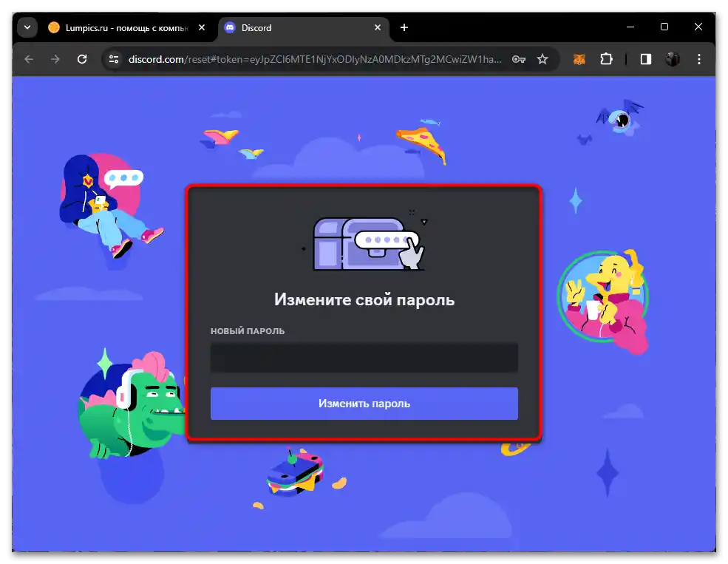Image resolution: width=728 pixels, height=564 pixels.
Task: Click the Измените свой пароль heading
Action: (x=364, y=299)
